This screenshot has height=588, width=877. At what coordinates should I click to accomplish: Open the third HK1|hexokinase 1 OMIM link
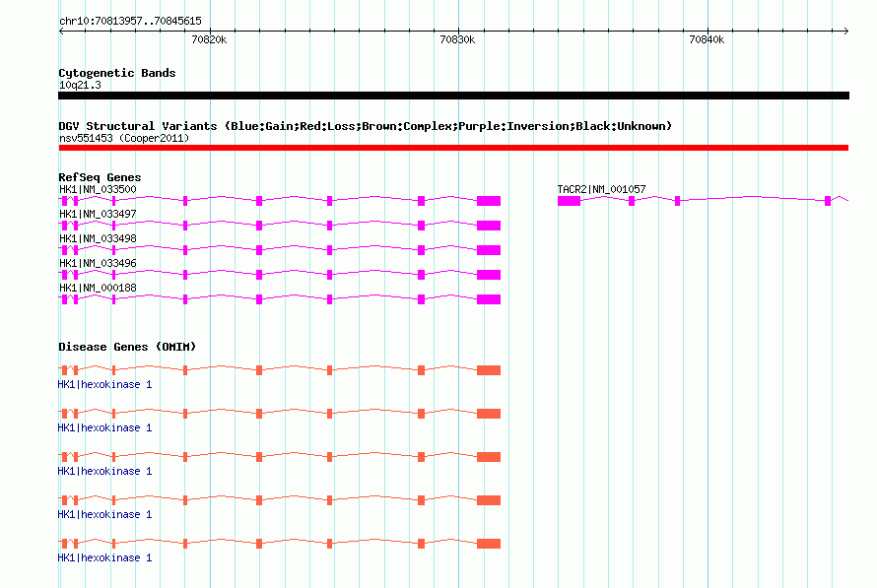pyautogui.click(x=104, y=471)
